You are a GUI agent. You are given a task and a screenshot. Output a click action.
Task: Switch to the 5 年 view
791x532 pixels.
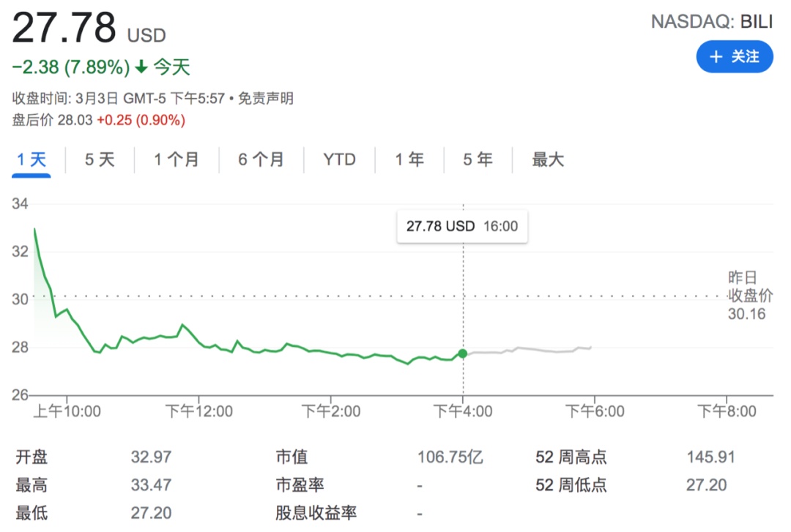click(477, 159)
